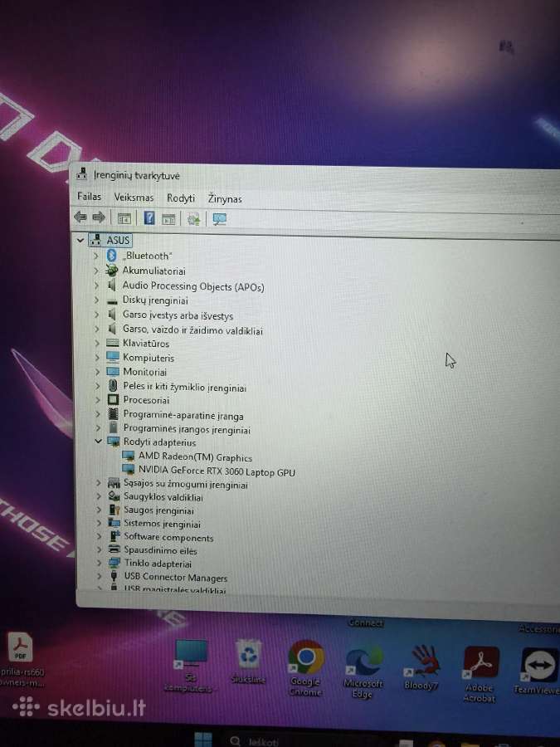Click the show/hide console tree toolbar icon
560x747 pixels.
point(124,218)
